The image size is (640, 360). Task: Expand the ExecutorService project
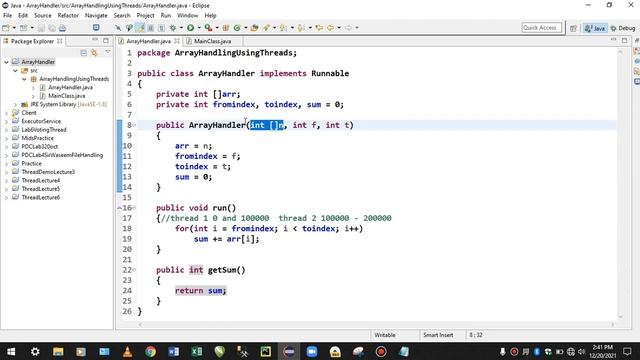6,122
